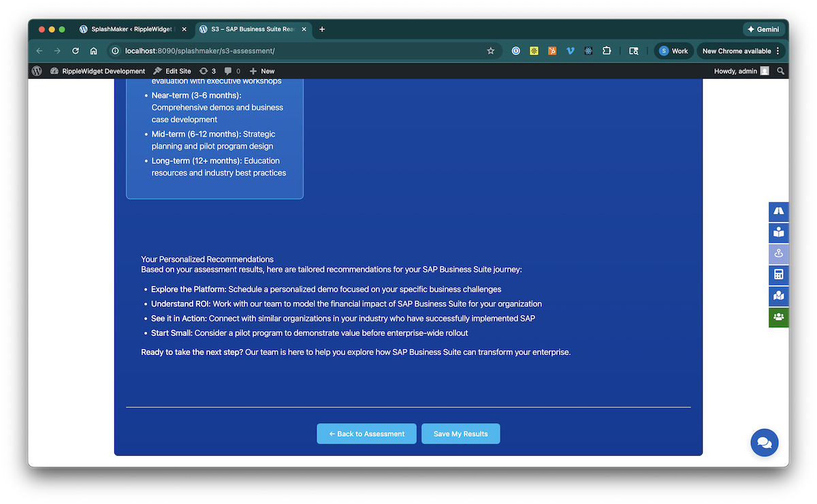This screenshot has width=817, height=504.
Task: Open the Work profile menu
Action: 673,51
